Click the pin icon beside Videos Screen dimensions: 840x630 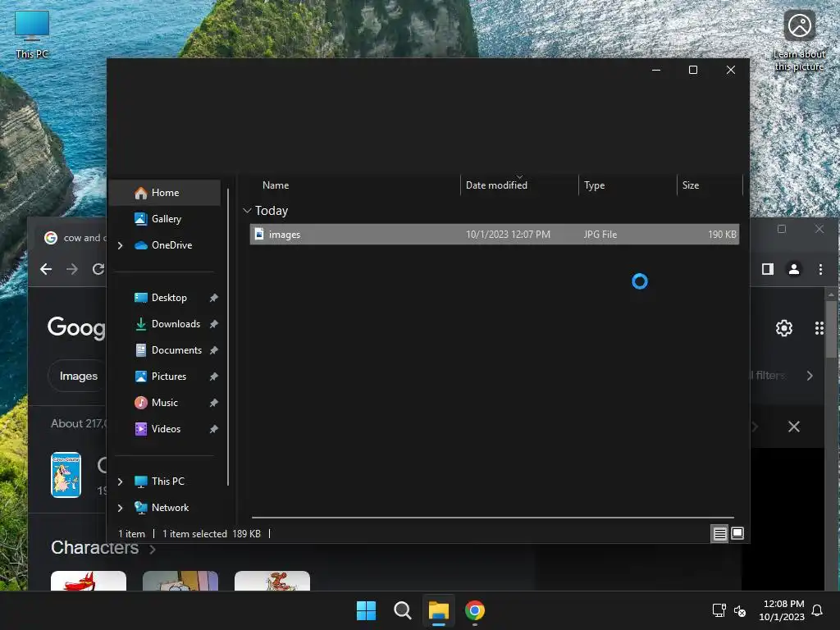tap(214, 429)
